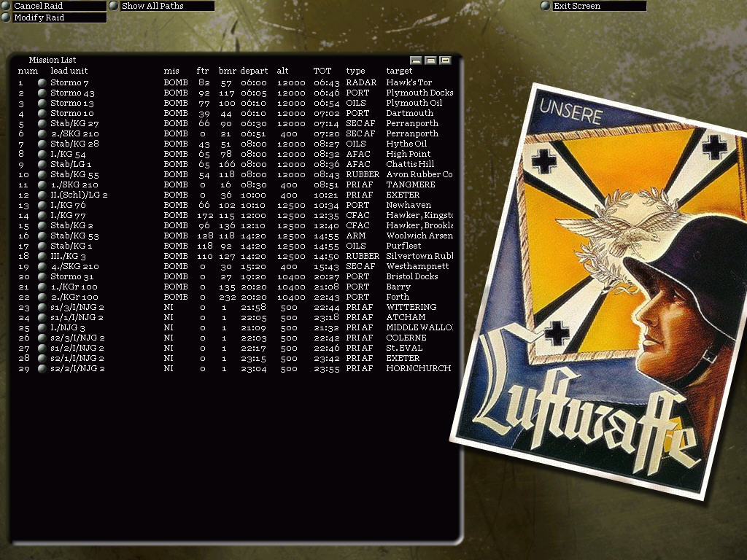Click the Modify Raid round indicator
The height and width of the screenshot is (560, 747).
click(6, 17)
